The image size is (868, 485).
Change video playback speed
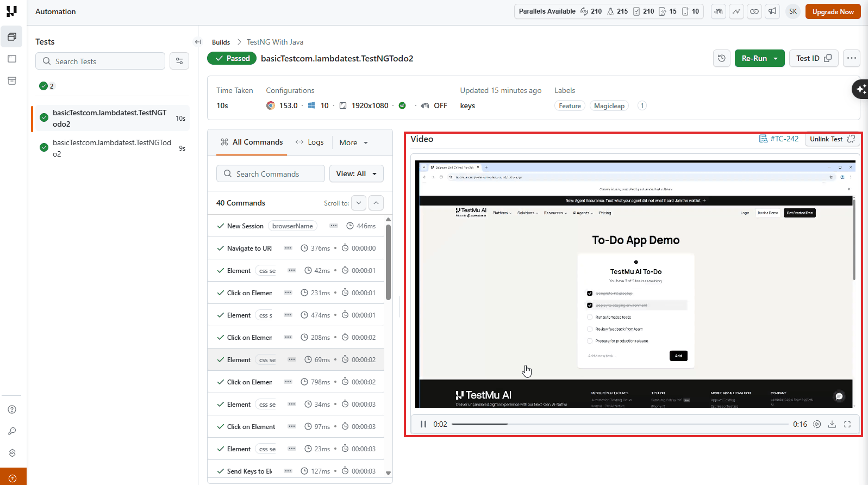817,424
